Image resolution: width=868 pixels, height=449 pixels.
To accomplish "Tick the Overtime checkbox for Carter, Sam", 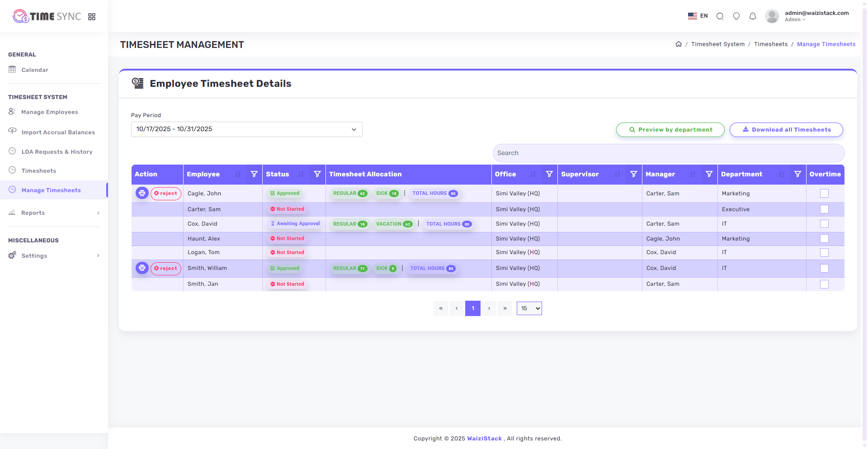I will 824,209.
